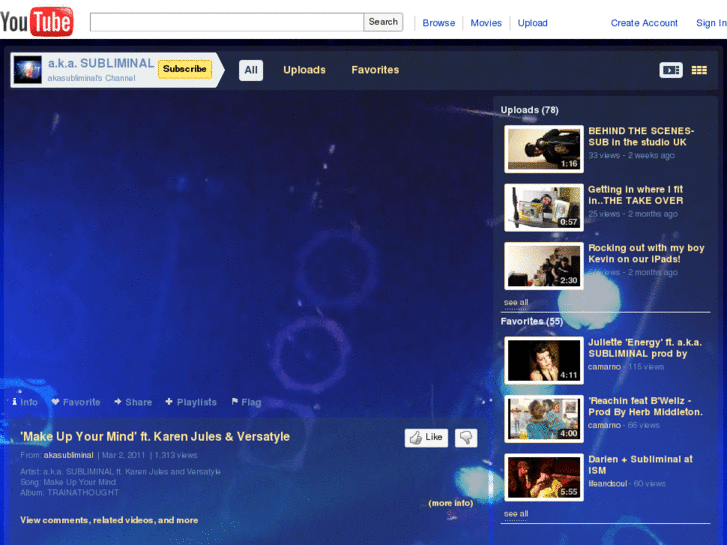The image size is (727, 545).
Task: Click title Juliette 'Energy' ft. a.k.a. SUBLIMINAL
Action: coord(645,348)
